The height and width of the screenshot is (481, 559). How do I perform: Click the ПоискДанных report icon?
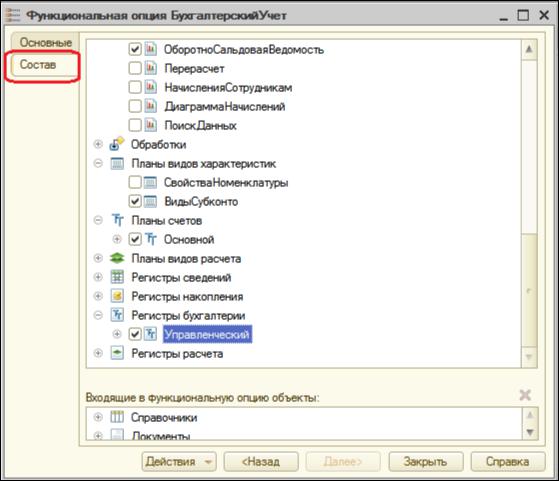[x=150, y=125]
